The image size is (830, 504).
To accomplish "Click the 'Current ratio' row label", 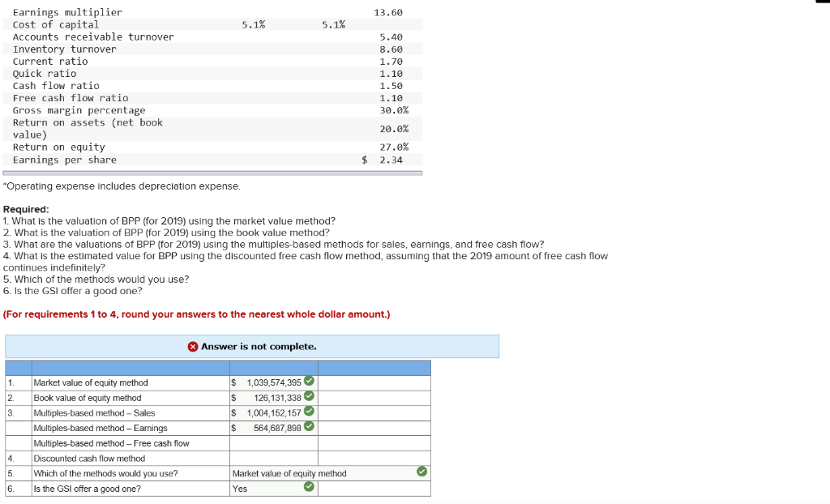I will 50,62.
